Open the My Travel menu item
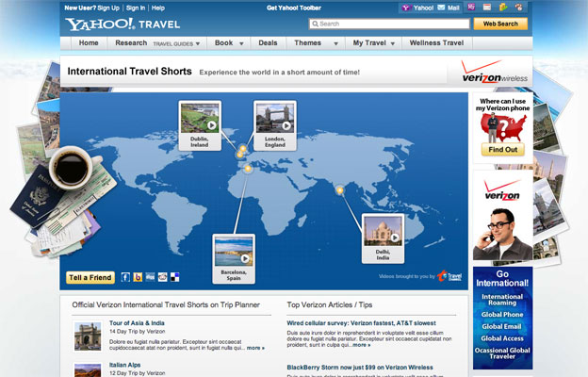 pos(369,42)
